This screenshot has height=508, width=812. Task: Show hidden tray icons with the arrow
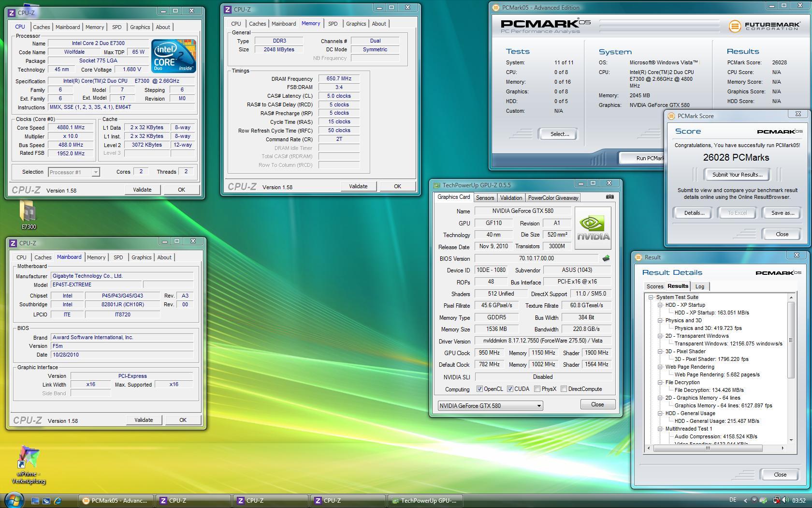pyautogui.click(x=745, y=500)
